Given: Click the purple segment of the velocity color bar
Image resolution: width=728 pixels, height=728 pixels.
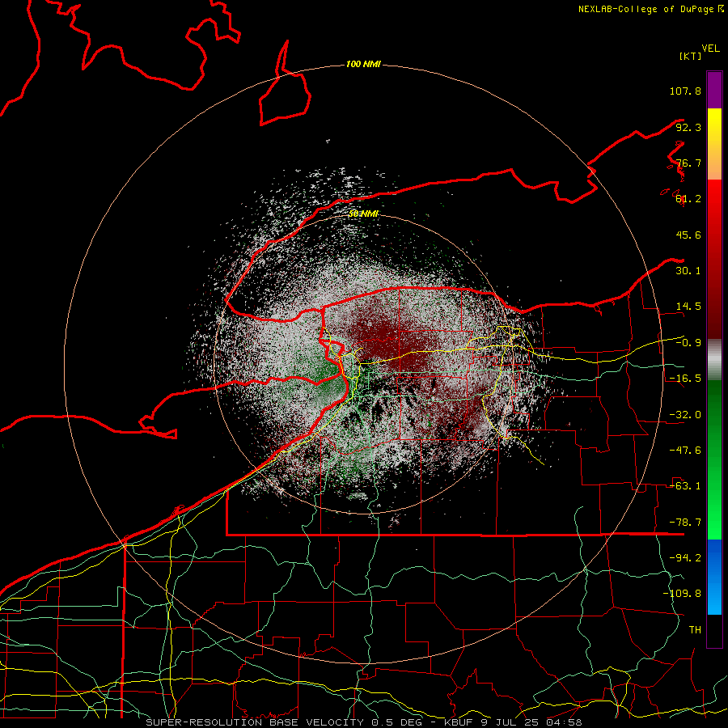Looking at the screenshot, I should (x=714, y=90).
